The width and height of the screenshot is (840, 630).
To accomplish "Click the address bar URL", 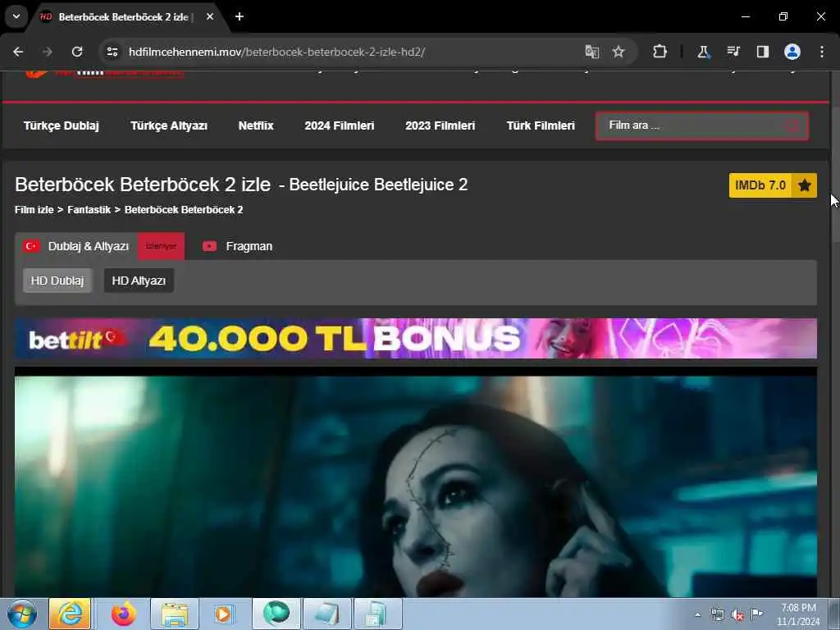I will point(276,52).
